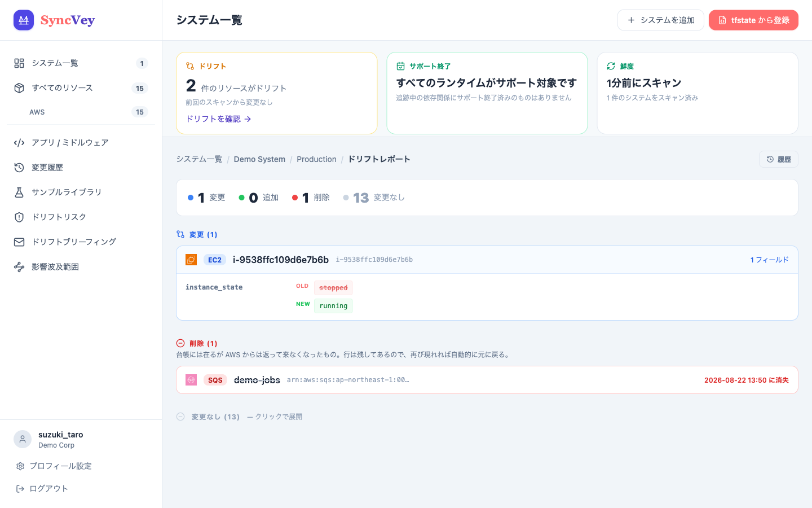This screenshot has width=812, height=508.
Task: Click the ドリフト card icon
Action: pos(190,66)
